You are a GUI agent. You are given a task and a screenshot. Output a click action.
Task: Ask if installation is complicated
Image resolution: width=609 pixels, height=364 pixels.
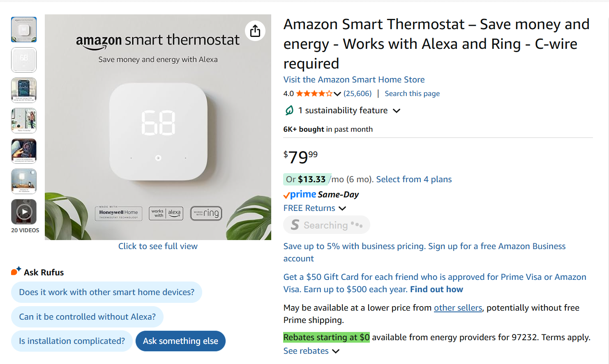[72, 341]
